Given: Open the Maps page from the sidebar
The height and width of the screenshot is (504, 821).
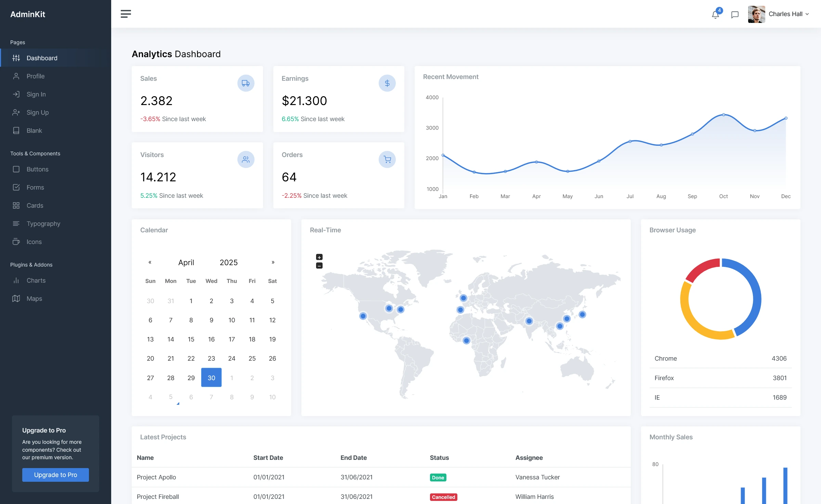Looking at the screenshot, I should pyautogui.click(x=34, y=298).
